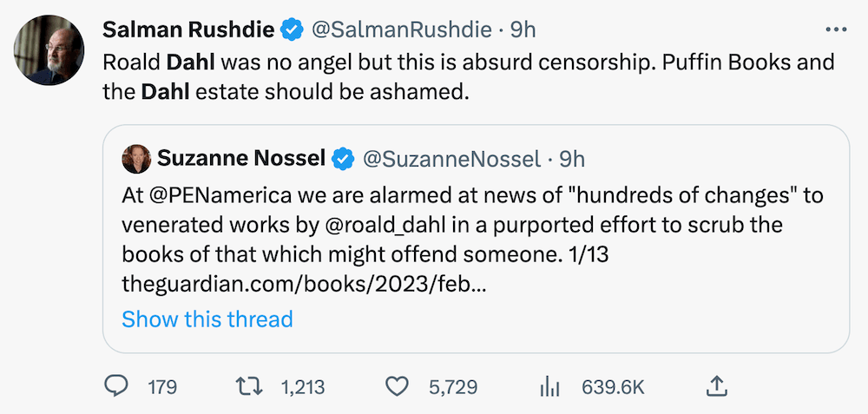Click the reply speech bubble icon
868x414 pixels.
[x=116, y=386]
